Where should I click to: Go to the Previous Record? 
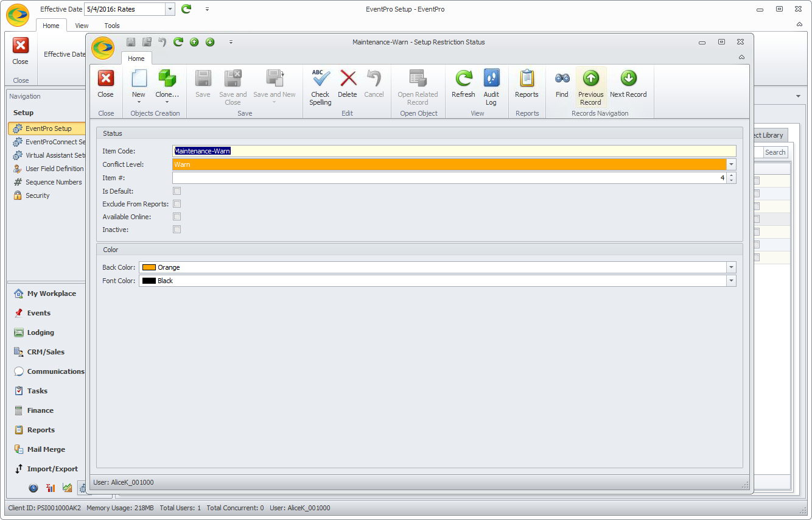pos(591,87)
